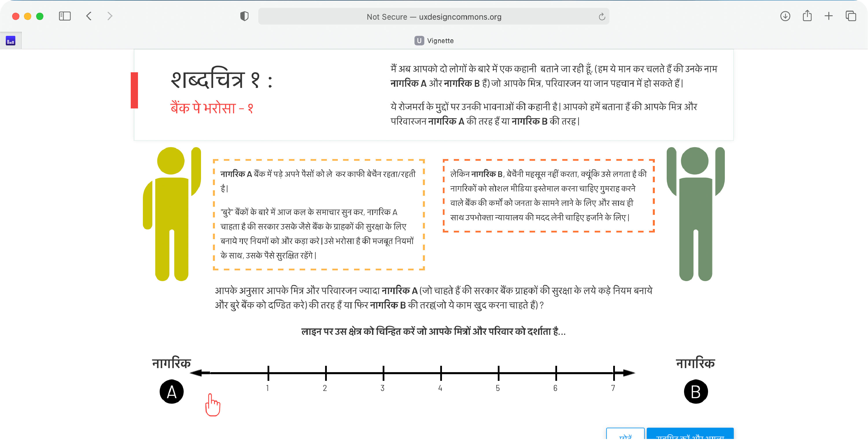Click the privacy shield icon
The height and width of the screenshot is (443, 868).
(x=244, y=16)
